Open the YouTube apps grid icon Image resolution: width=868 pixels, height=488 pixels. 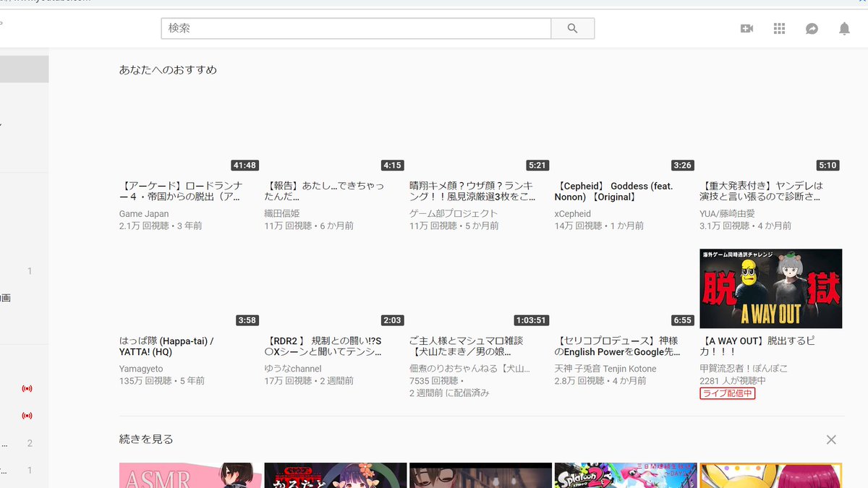tap(779, 28)
